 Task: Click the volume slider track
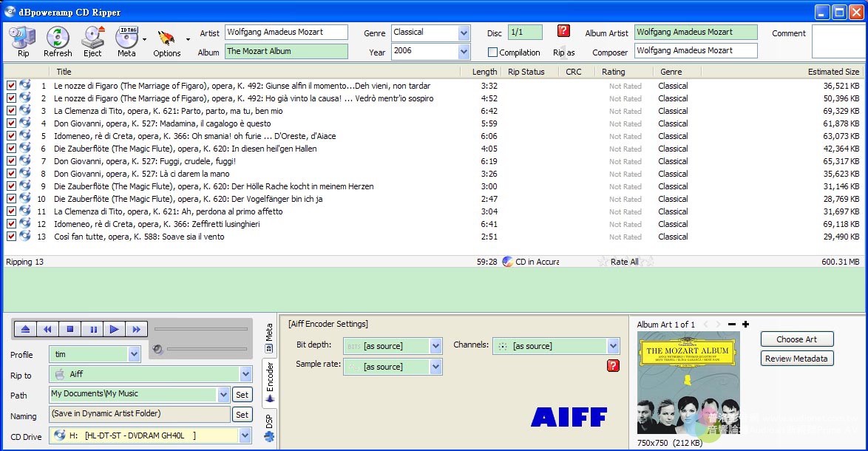(207, 349)
